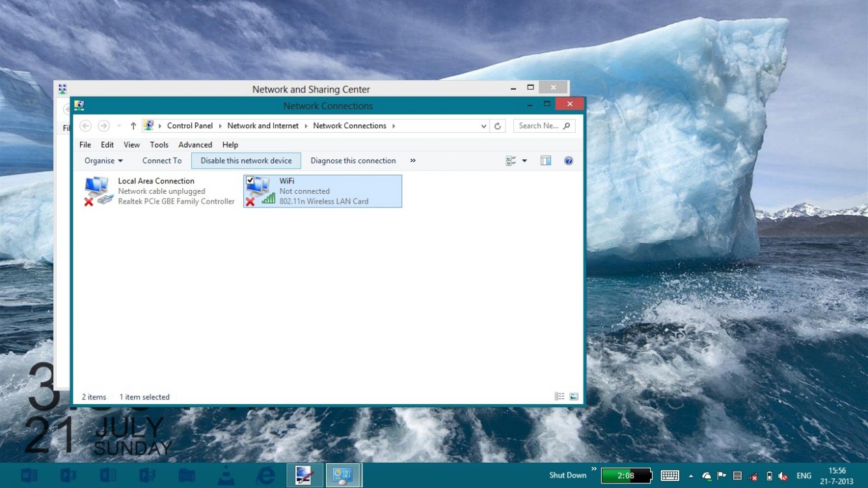Open address bar history dropdown
The width and height of the screenshot is (868, 488).
(x=483, y=126)
